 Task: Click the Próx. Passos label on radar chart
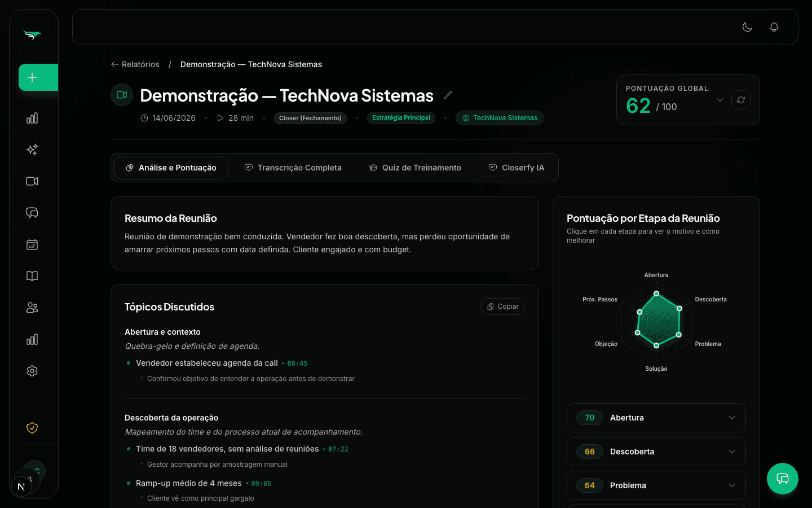(600, 299)
